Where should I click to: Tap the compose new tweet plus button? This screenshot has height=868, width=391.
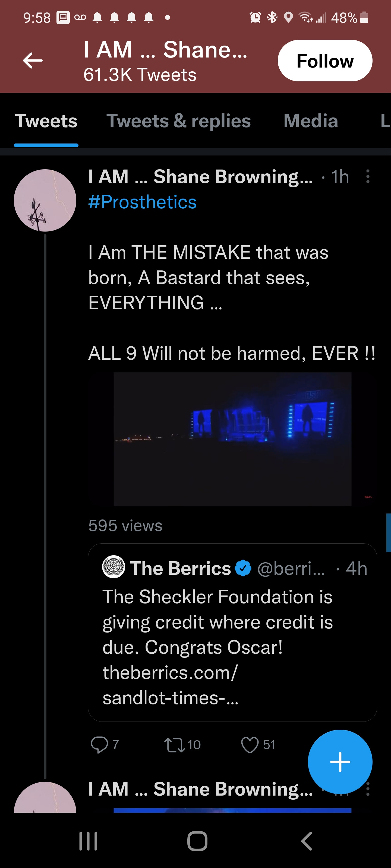pyautogui.click(x=340, y=761)
